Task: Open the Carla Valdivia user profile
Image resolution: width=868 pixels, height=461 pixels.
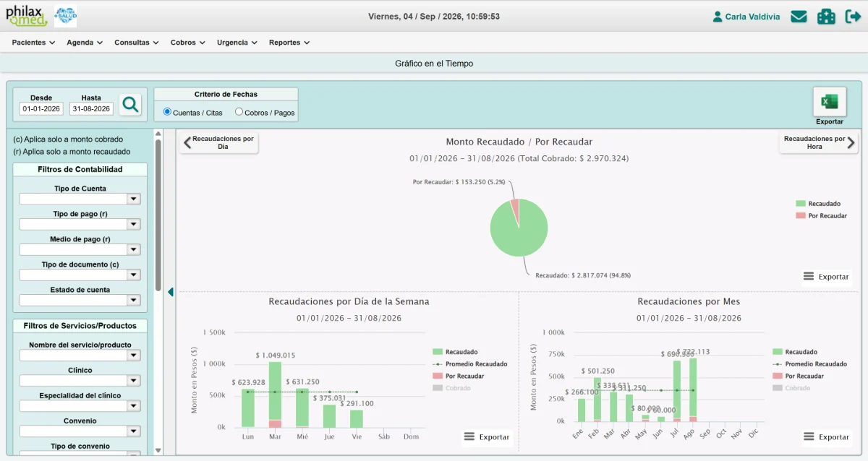Action: [x=746, y=17]
